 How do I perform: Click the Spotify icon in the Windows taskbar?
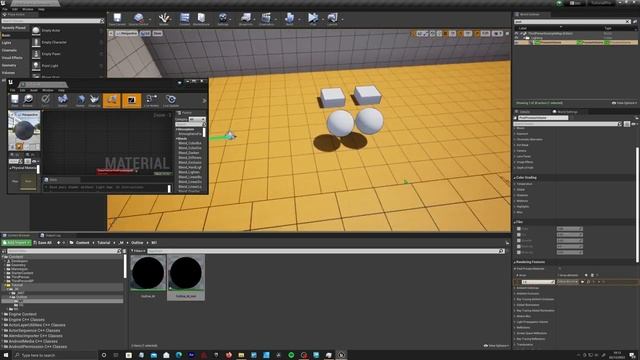click(x=291, y=355)
